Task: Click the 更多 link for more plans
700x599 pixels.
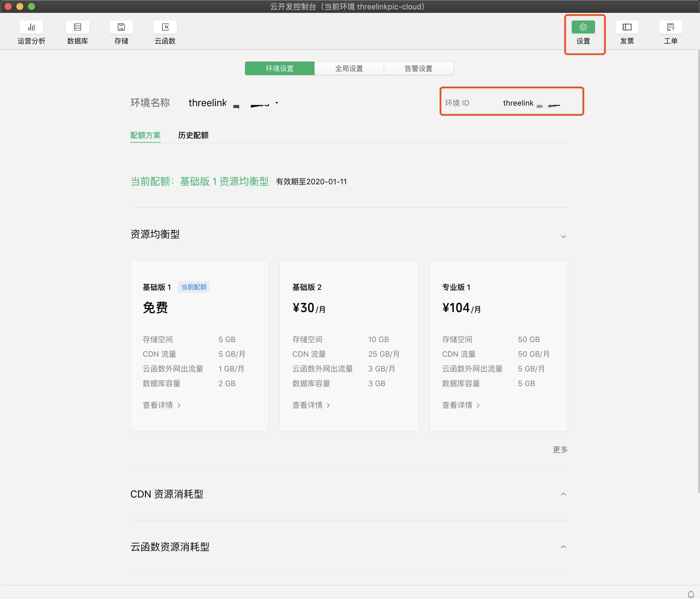Action: pyautogui.click(x=560, y=450)
